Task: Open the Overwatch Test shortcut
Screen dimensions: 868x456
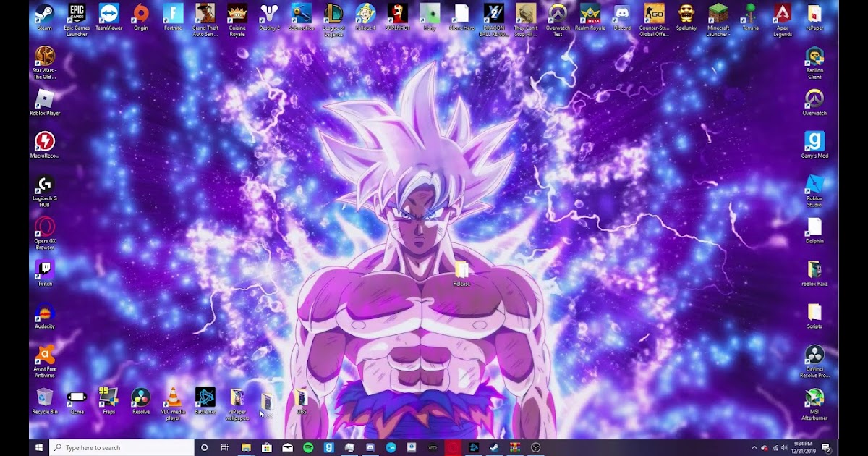Action: click(x=558, y=20)
